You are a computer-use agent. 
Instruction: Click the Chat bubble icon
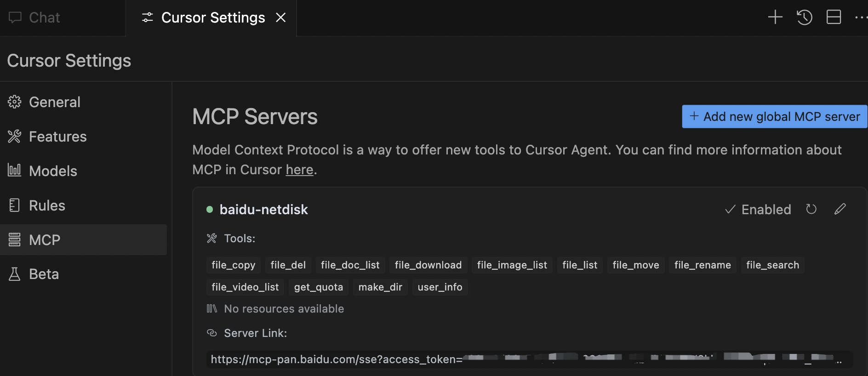click(x=15, y=17)
